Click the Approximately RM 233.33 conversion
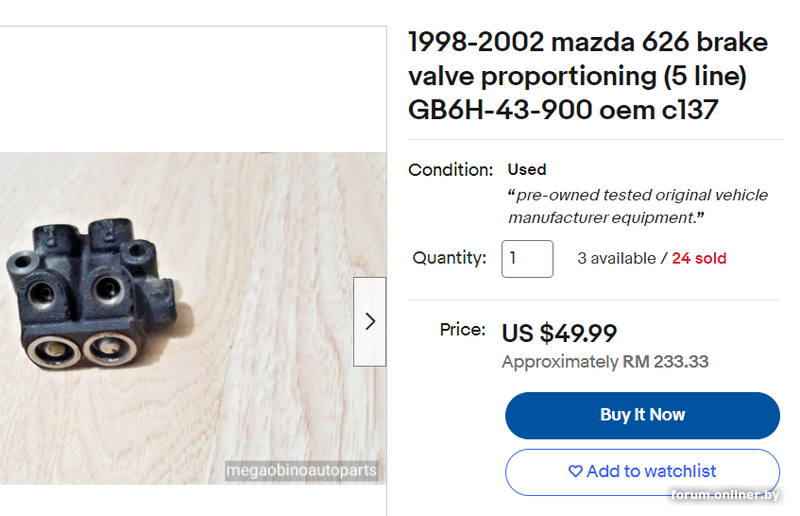Screen dimensions: 800x516 tap(605, 362)
